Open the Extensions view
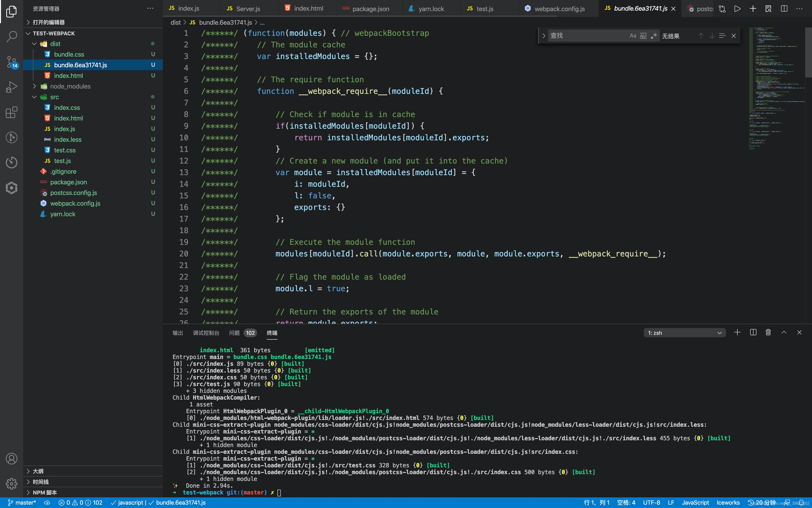812x508 pixels. click(11, 112)
